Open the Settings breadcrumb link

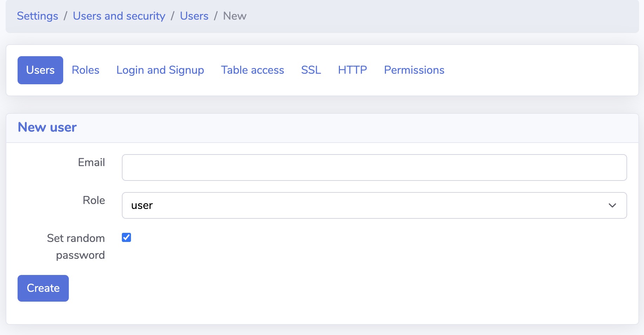(38, 16)
